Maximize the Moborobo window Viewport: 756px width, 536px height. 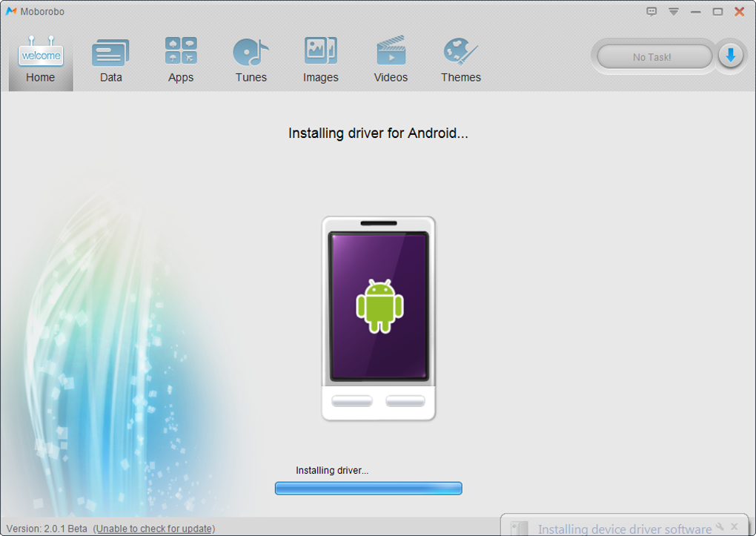tap(718, 12)
